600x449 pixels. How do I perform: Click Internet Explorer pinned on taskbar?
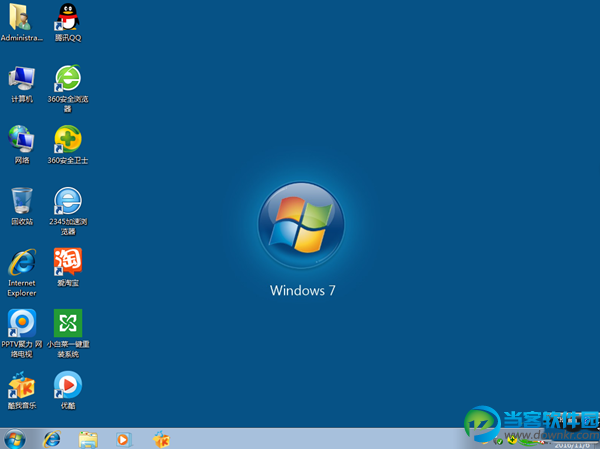[52, 439]
